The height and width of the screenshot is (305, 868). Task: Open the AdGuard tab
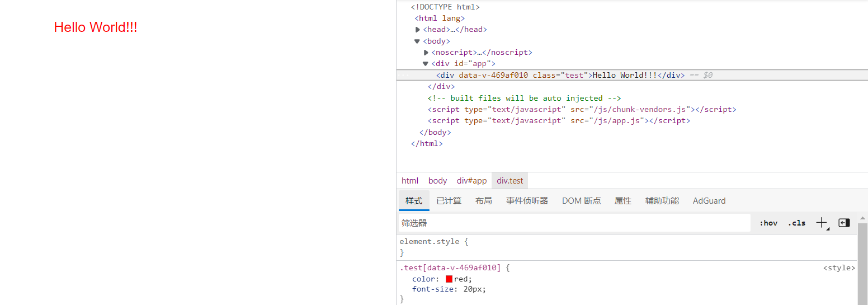709,200
